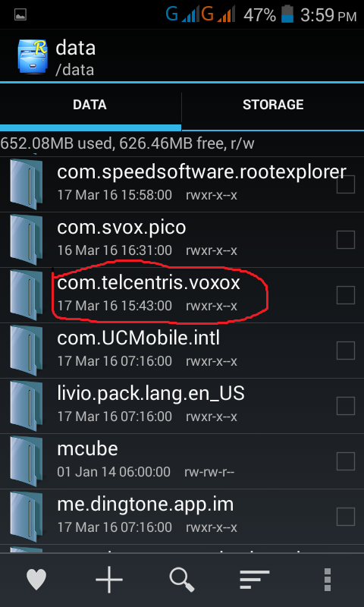Open search with the magnifier icon

[182, 580]
